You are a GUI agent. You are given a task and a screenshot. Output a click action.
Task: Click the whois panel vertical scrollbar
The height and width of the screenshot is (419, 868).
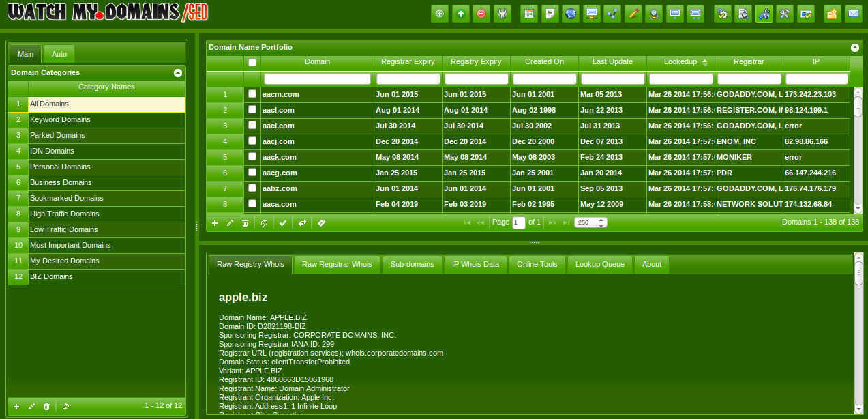point(858,334)
